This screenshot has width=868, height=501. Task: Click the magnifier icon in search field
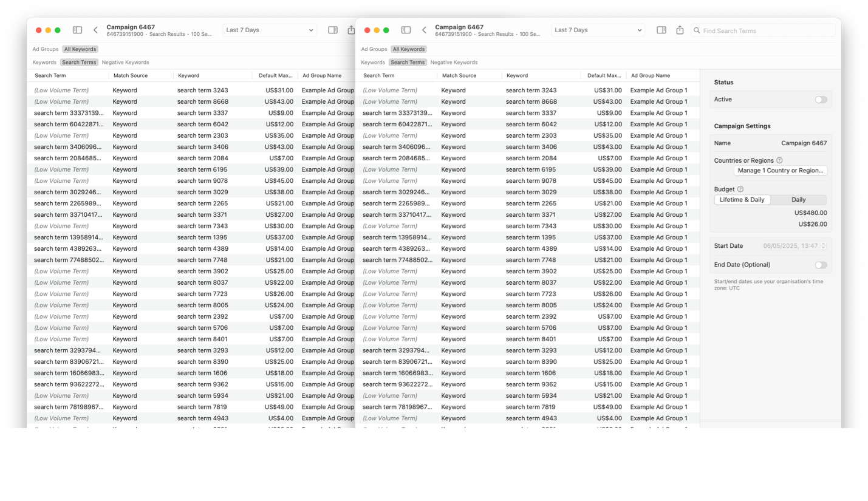coord(697,30)
